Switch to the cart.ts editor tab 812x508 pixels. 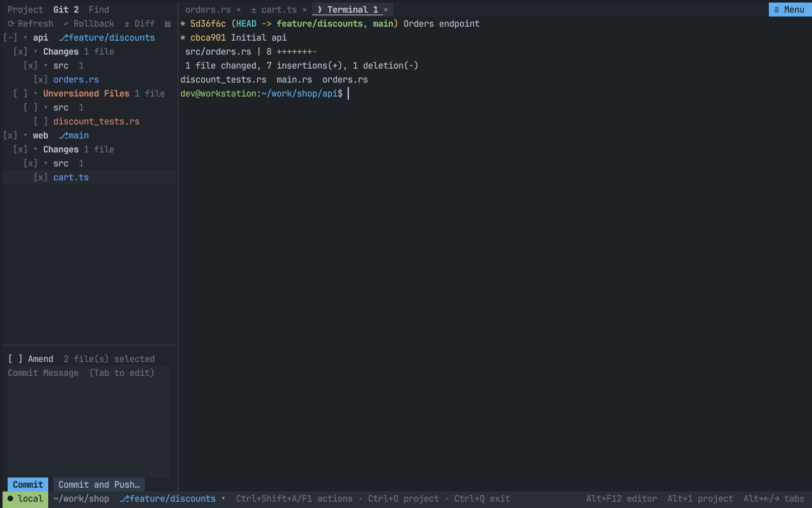(x=279, y=10)
